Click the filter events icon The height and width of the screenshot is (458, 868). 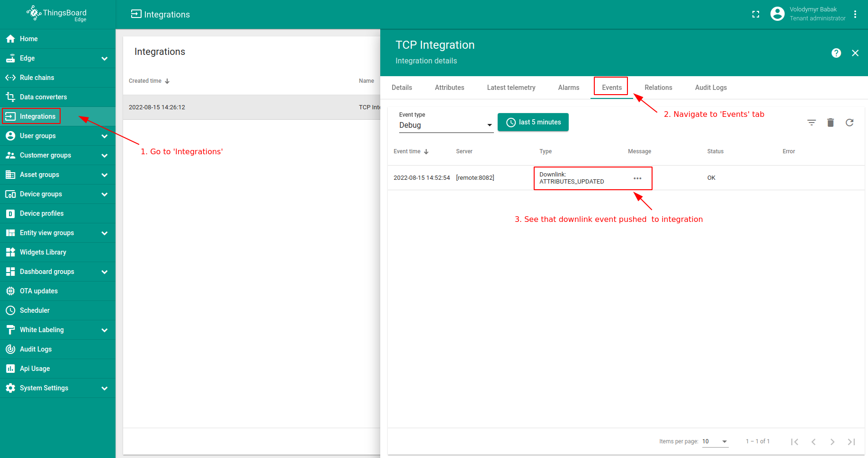(x=811, y=123)
